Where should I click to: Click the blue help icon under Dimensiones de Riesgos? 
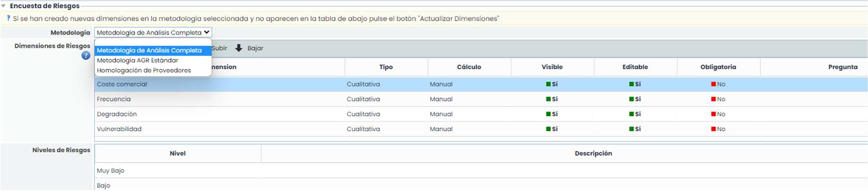(x=86, y=55)
